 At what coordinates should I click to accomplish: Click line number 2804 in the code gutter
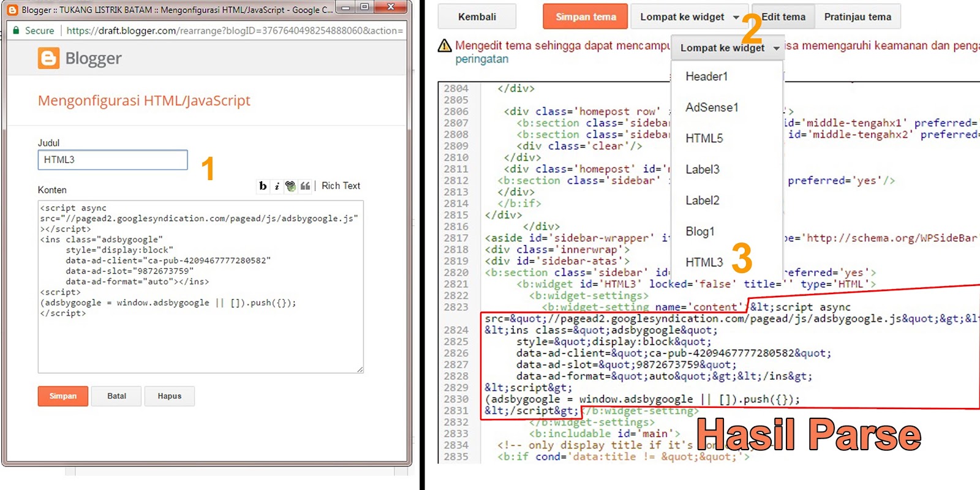456,89
